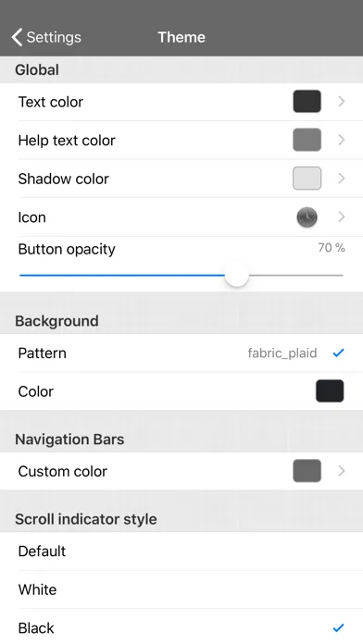The height and width of the screenshot is (644, 363).
Task: Tap the blue checkmark in the Pattern row
Action: [x=338, y=353]
